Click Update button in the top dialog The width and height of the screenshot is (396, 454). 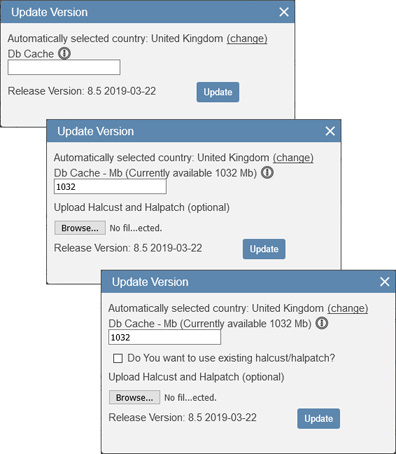click(x=218, y=92)
